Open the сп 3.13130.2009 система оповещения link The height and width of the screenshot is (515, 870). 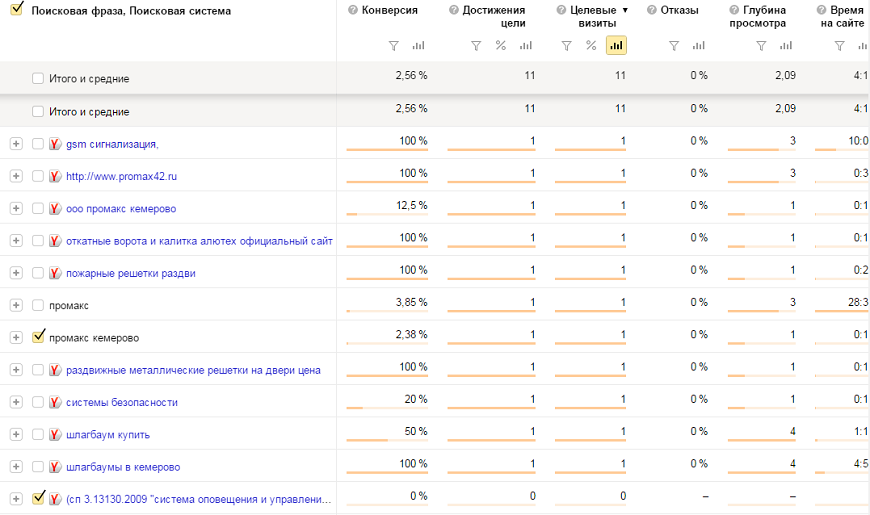click(199, 499)
